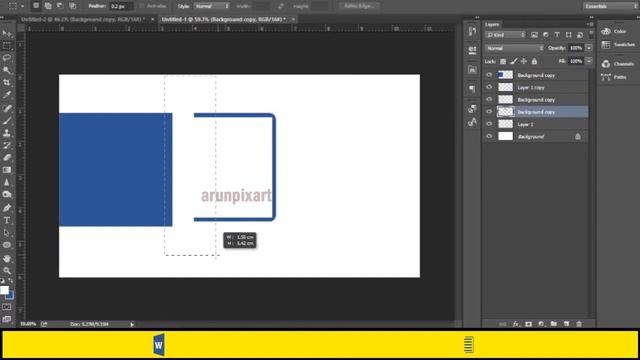Switch to the Untitled-2 document tab
The image size is (640, 360).
(83, 19)
